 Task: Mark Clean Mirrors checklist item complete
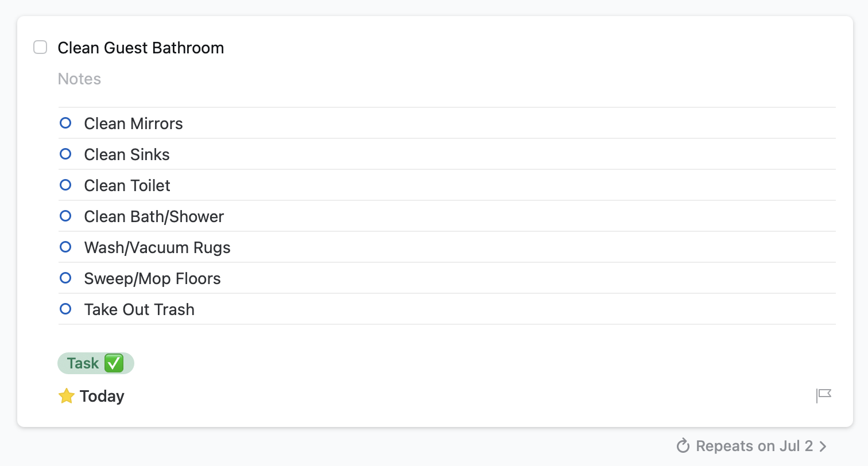(x=65, y=123)
